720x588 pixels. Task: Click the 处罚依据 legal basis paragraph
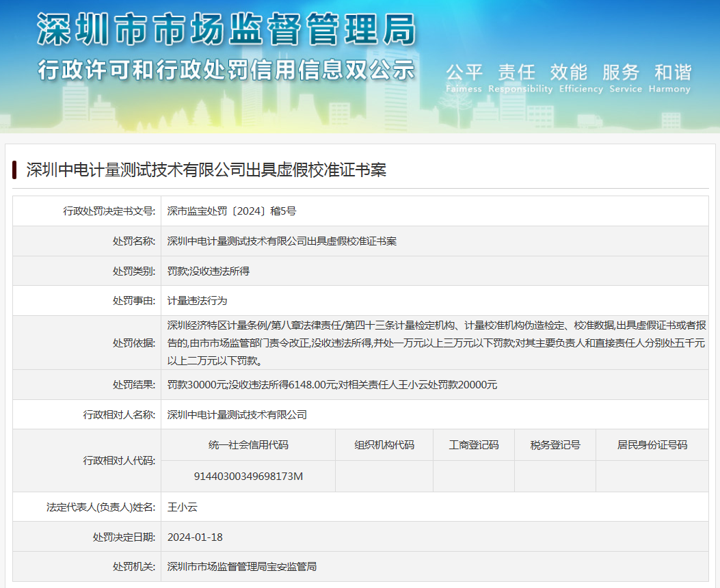pos(436,343)
